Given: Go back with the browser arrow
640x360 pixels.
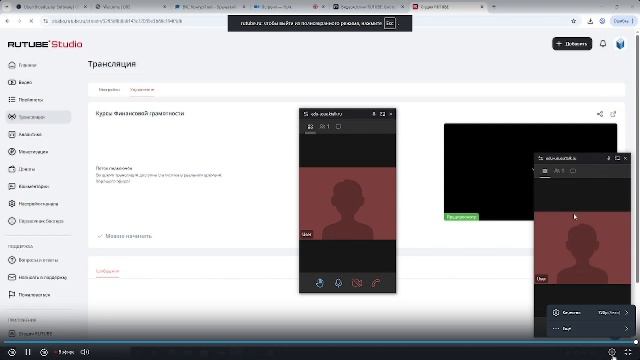Looking at the screenshot, I should point(7,21).
